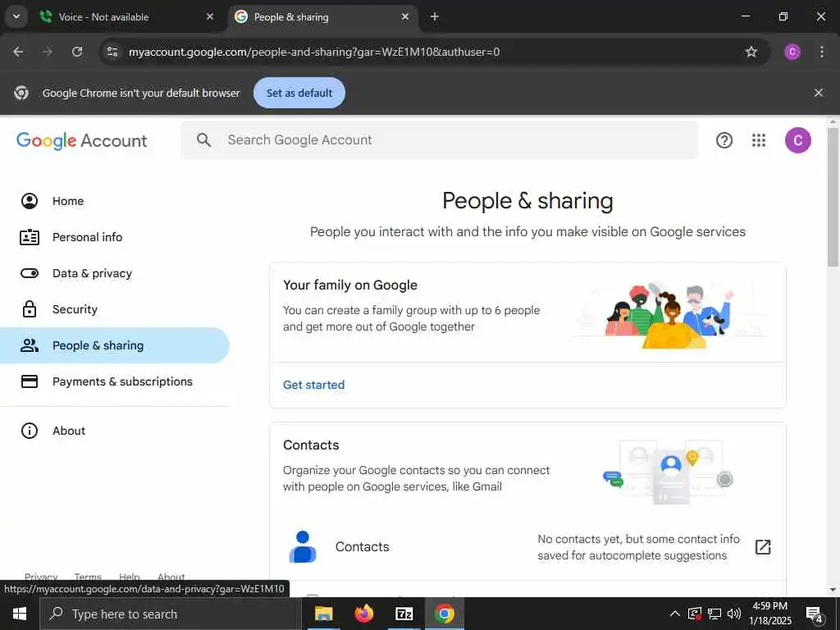
Task: Show hidden system tray icons
Action: tap(675, 614)
